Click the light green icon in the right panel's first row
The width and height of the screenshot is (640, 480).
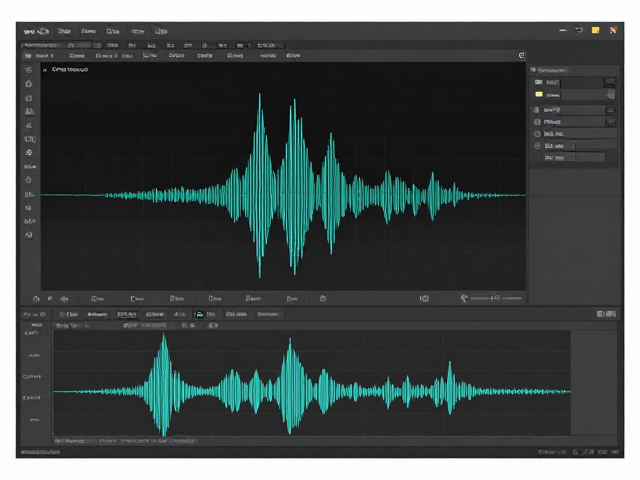point(539,82)
